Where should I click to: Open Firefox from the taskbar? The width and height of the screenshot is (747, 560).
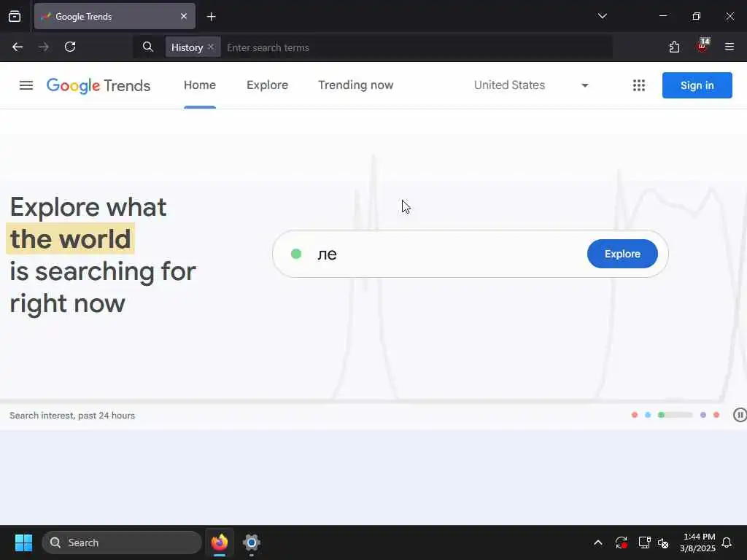click(219, 542)
